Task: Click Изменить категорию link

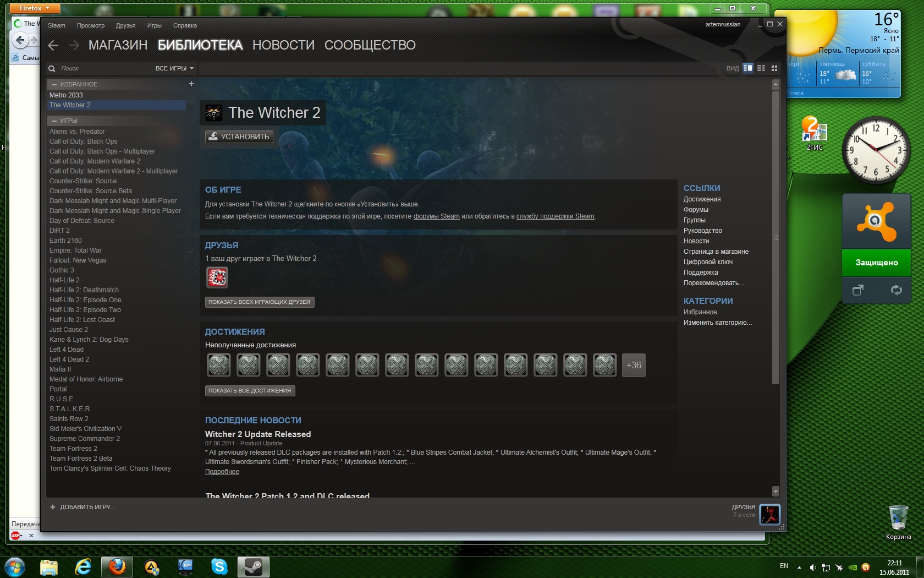Action: point(718,323)
